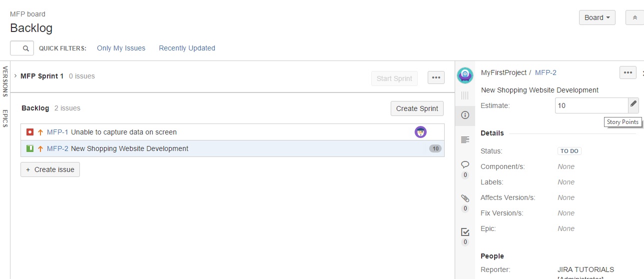Open the attachments paperclip tab icon
The height and width of the screenshot is (279, 644).
[465, 198]
